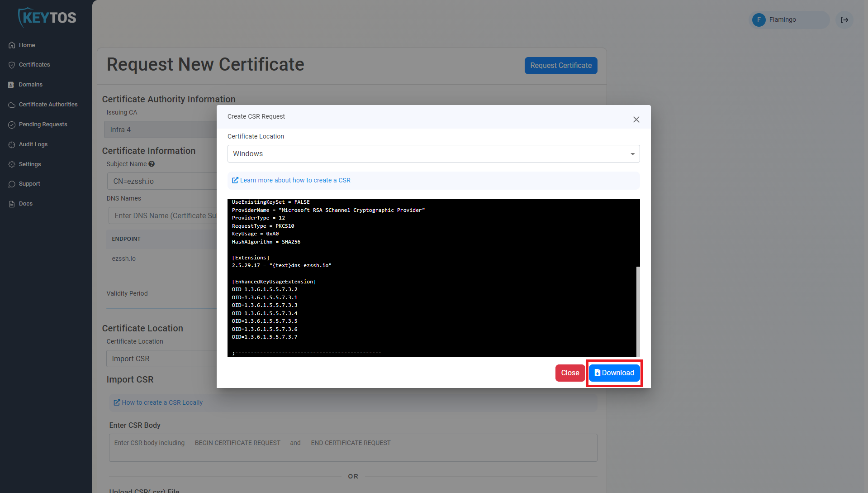This screenshot has height=493, width=868.
Task: Click the logout icon at top right
Action: click(844, 19)
